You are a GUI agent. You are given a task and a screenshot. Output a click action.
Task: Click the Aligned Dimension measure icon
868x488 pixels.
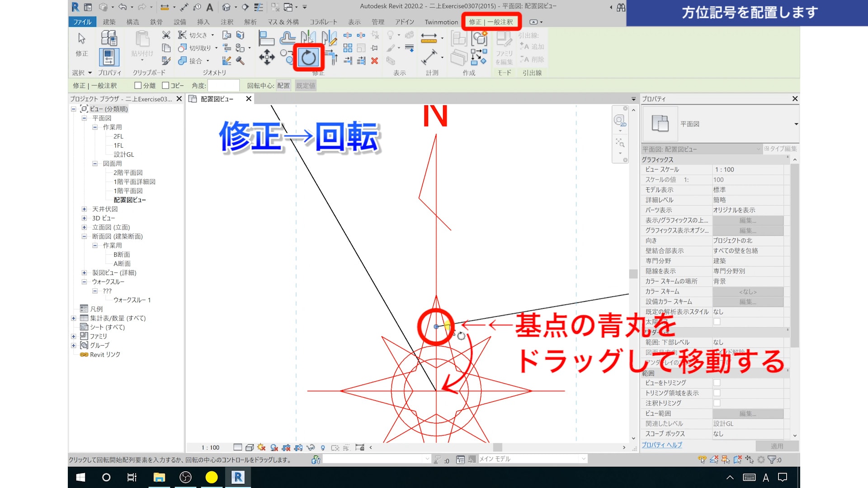[x=429, y=57]
